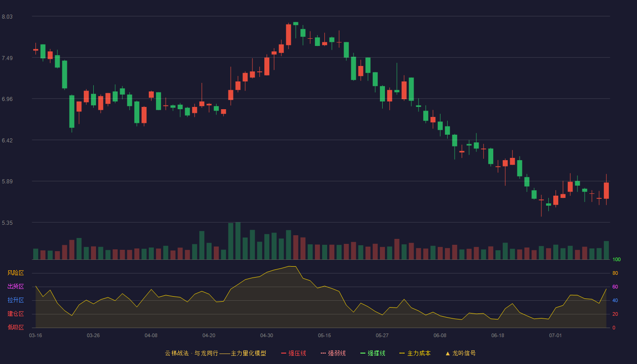Click the 5.89 price axis label
Viewport: 637px width, 364px height.
coord(7,182)
